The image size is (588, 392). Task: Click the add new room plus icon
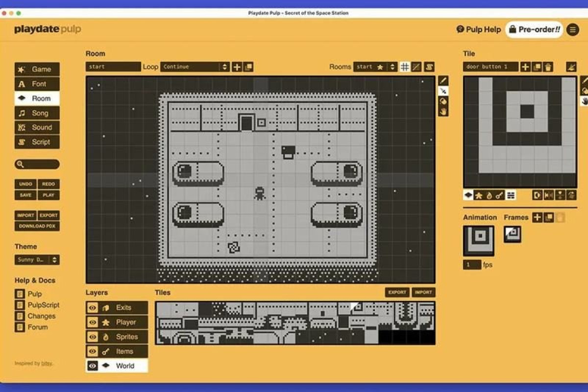[237, 67]
